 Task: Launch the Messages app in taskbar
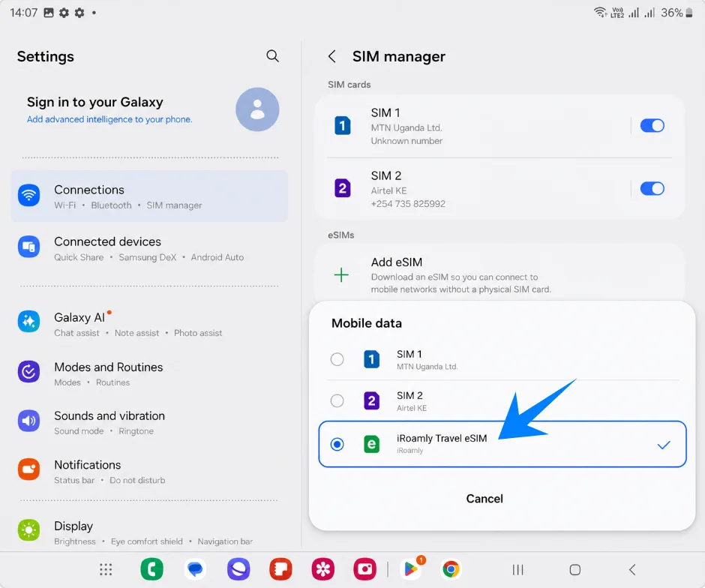click(195, 569)
